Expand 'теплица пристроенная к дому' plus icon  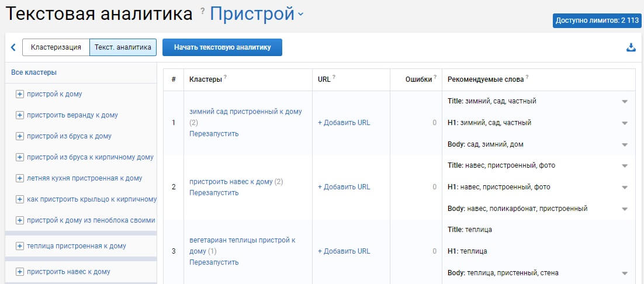tap(19, 246)
